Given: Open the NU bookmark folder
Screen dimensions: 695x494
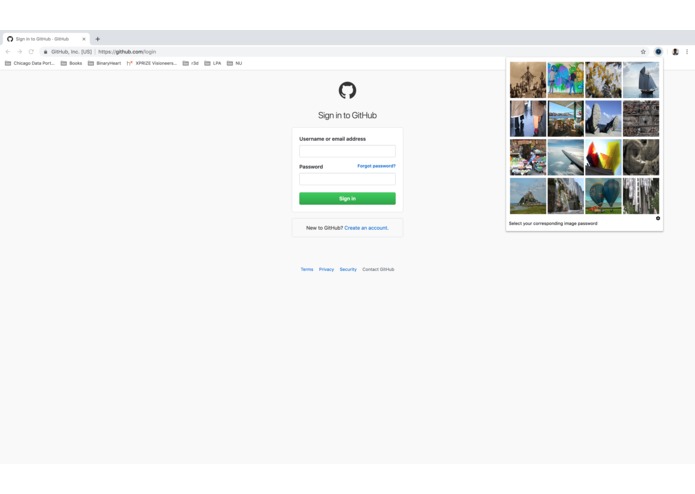Looking at the screenshot, I should pos(234,63).
